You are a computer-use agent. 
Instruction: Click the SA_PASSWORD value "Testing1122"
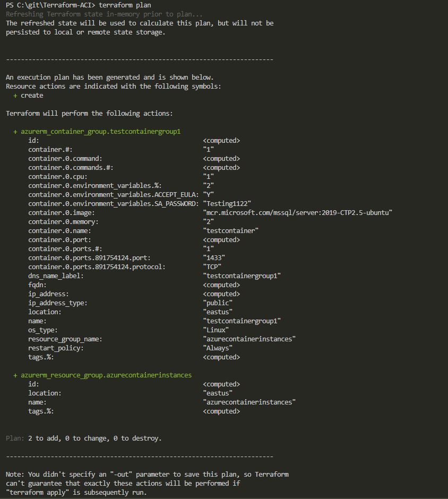pyautogui.click(x=227, y=203)
